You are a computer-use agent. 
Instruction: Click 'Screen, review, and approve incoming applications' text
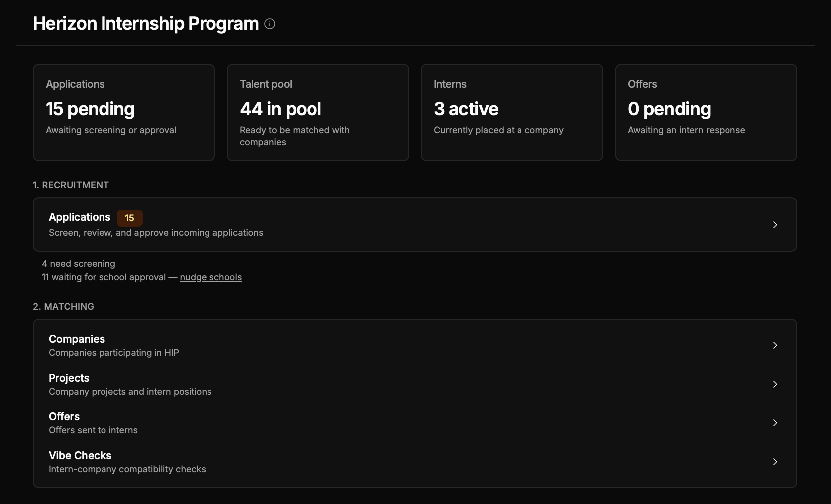click(x=156, y=233)
